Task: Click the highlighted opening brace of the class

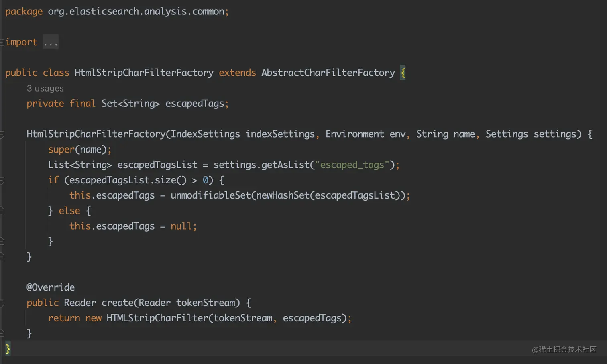Action: (403, 73)
